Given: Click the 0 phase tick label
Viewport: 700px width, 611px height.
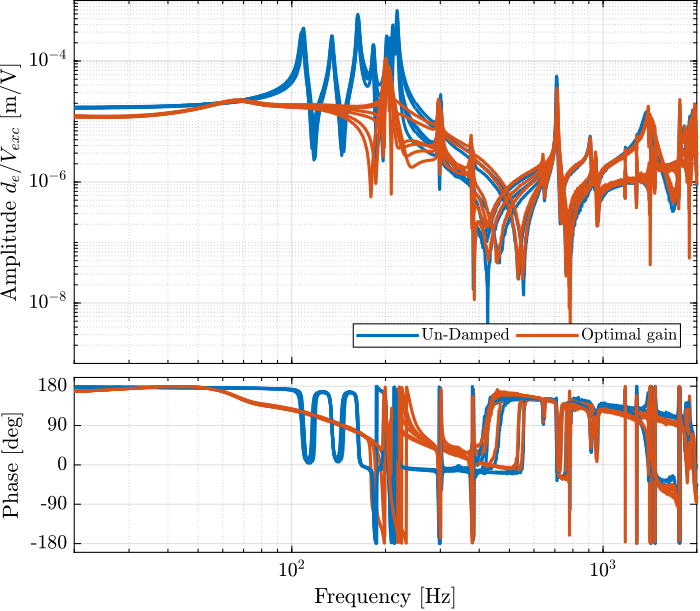Looking at the screenshot, I should [62, 465].
